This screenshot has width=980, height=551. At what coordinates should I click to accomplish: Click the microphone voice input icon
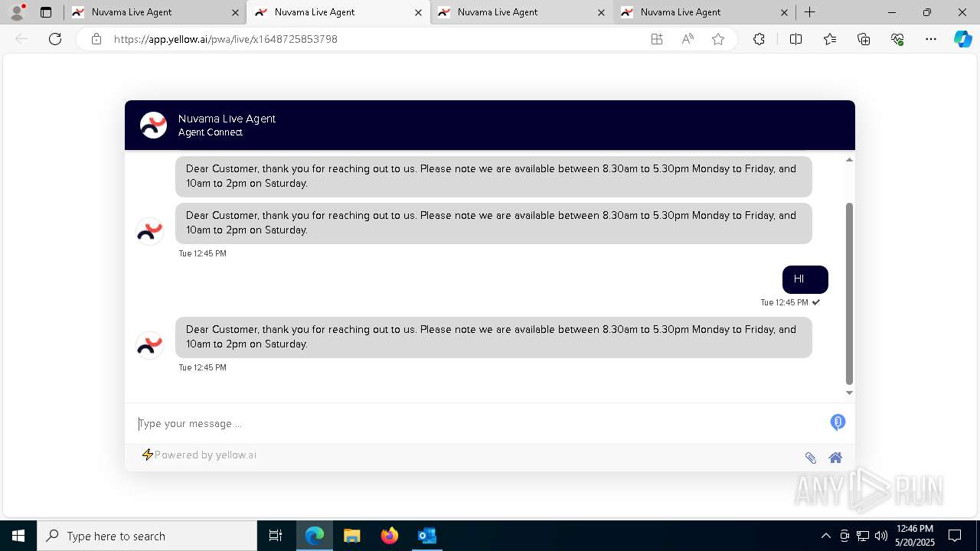click(x=838, y=422)
